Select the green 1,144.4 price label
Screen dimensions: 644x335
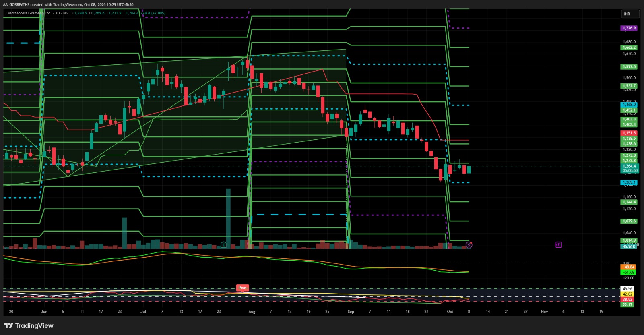tap(629, 202)
